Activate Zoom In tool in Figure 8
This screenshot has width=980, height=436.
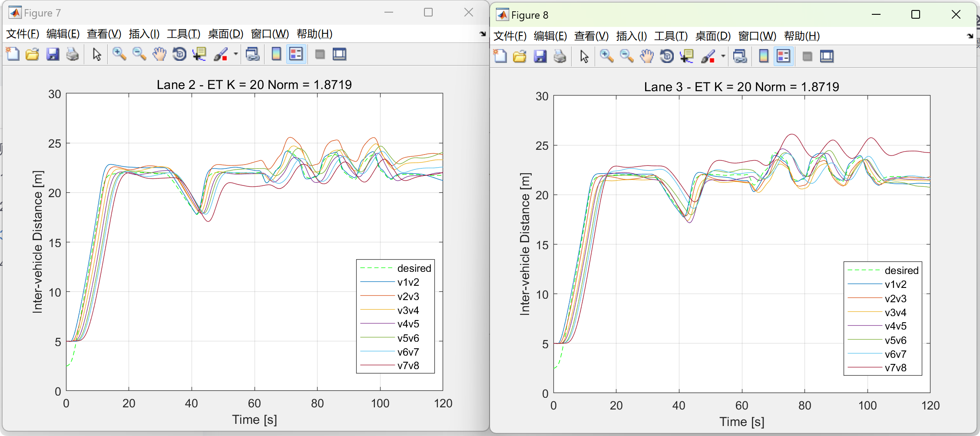(606, 56)
